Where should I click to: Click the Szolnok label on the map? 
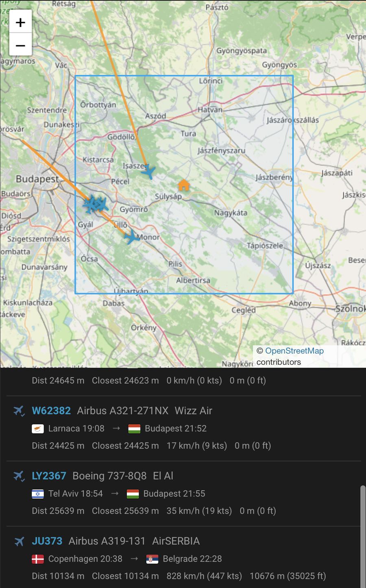click(x=350, y=309)
